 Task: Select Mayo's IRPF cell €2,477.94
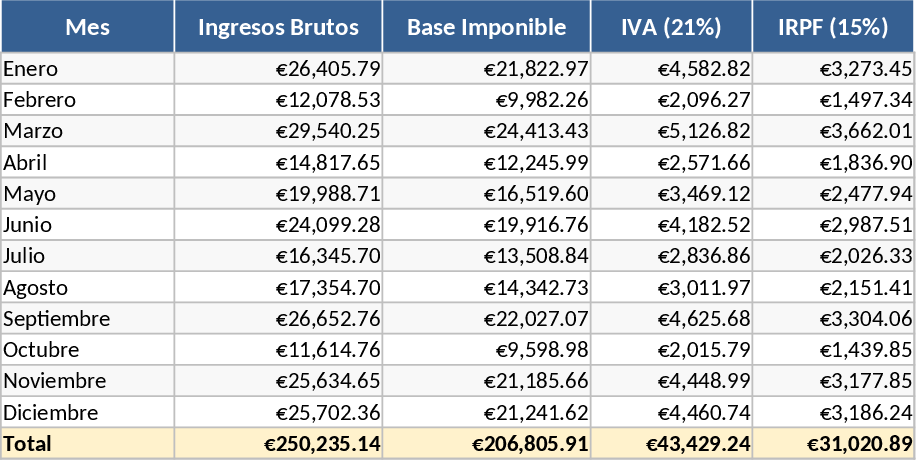click(x=867, y=193)
